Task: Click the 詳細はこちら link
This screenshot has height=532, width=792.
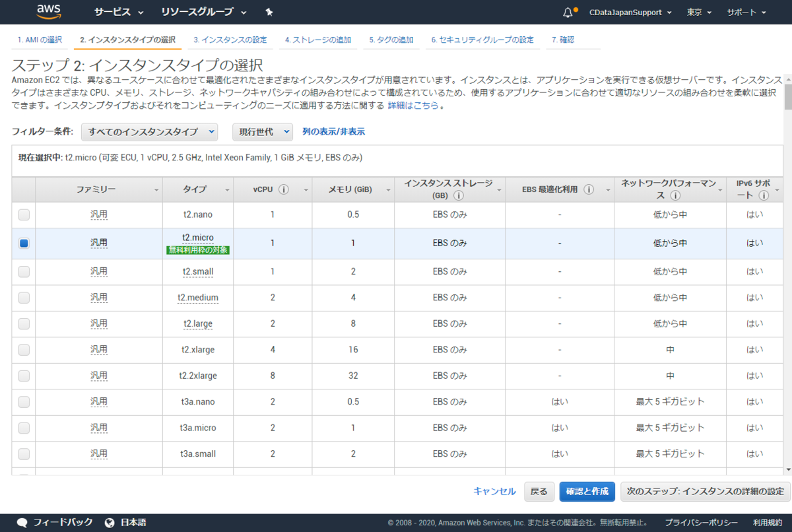Action: pyautogui.click(x=413, y=106)
